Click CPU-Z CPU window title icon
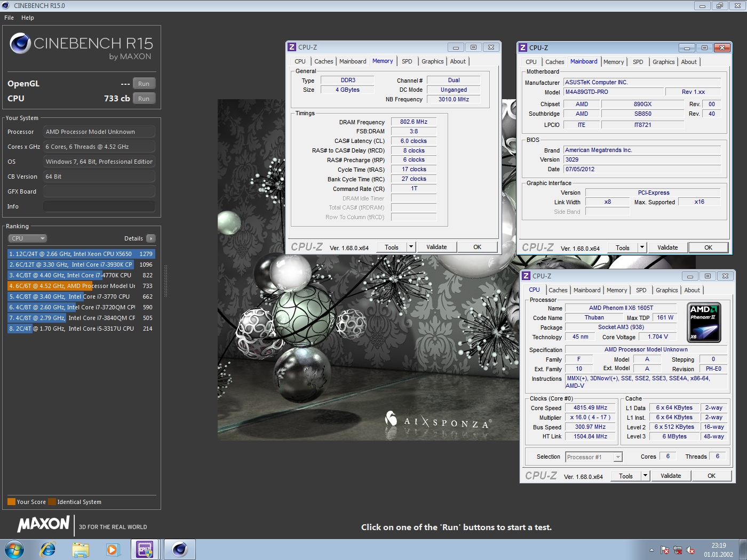The height and width of the screenshot is (560, 747). pos(526,276)
